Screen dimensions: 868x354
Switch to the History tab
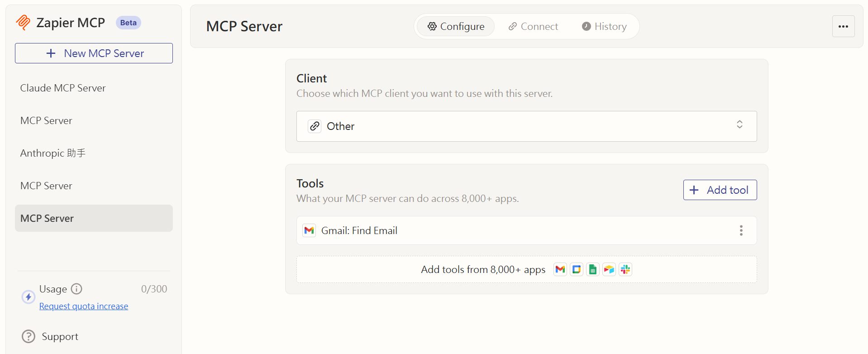tap(604, 26)
